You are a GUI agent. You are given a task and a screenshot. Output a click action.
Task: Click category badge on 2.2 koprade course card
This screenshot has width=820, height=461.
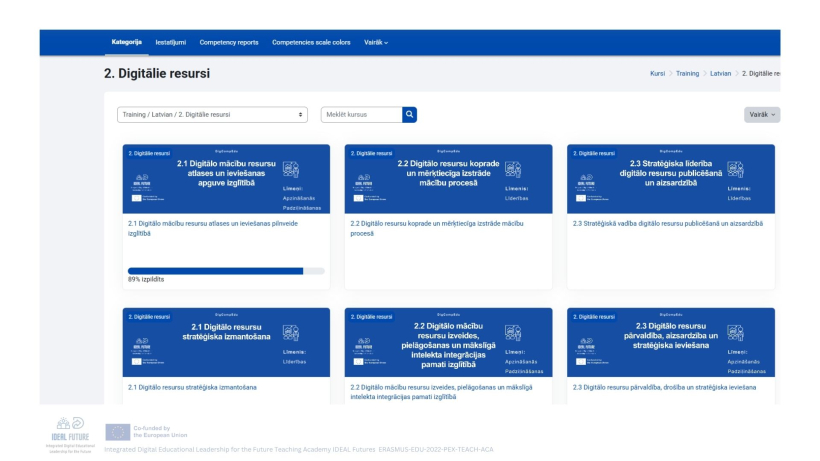point(371,153)
